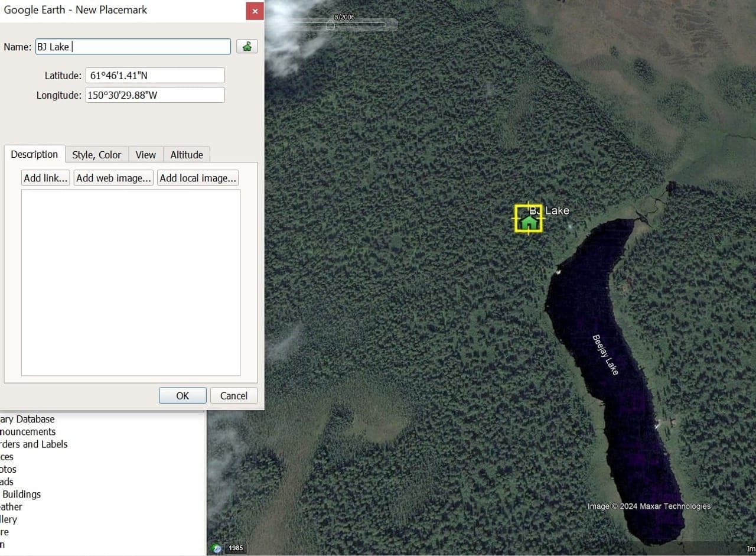Cancel the new placemark dialog
756x556 pixels.
[234, 396]
